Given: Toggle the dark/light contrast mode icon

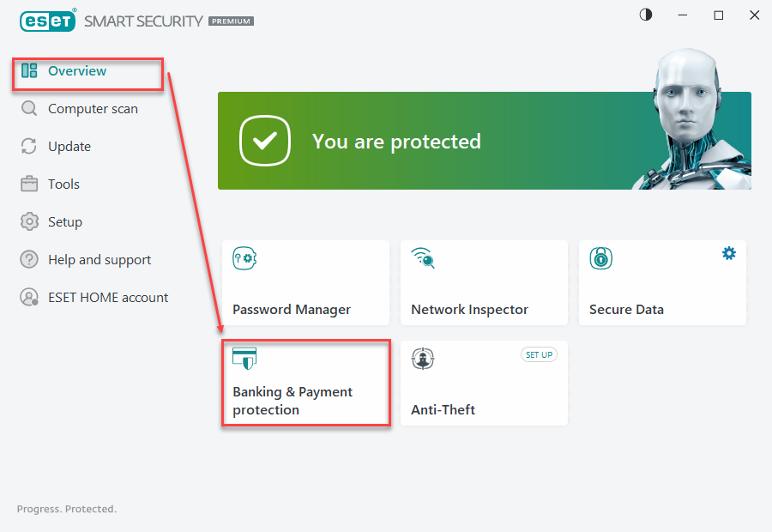Looking at the screenshot, I should pos(646,15).
